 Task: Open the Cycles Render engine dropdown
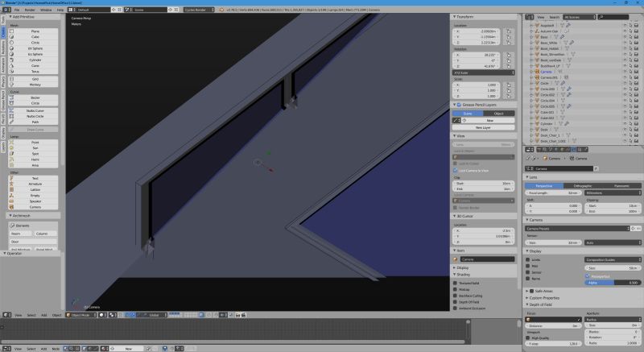pos(198,10)
